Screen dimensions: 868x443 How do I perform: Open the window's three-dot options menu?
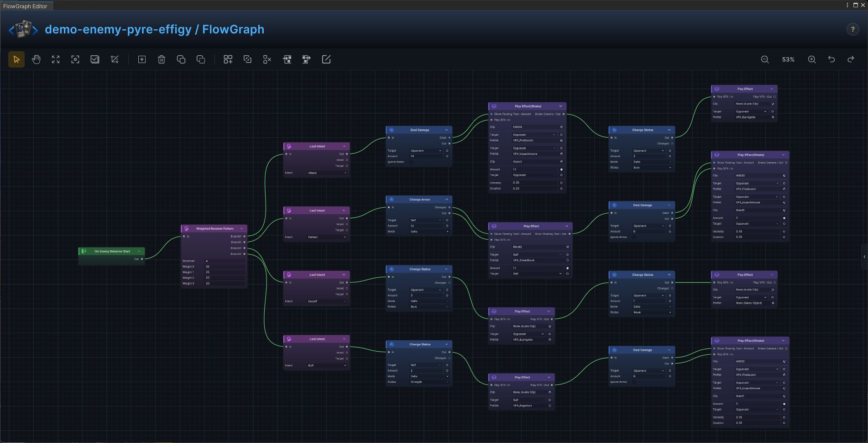tap(847, 5)
